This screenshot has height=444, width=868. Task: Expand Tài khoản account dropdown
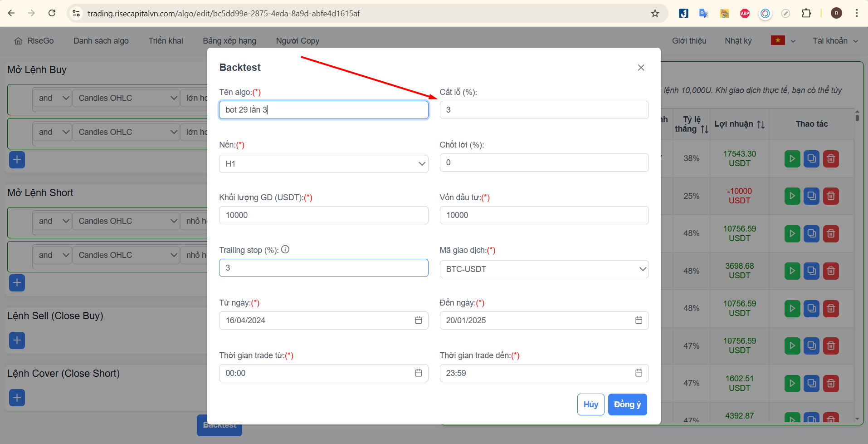tap(835, 41)
